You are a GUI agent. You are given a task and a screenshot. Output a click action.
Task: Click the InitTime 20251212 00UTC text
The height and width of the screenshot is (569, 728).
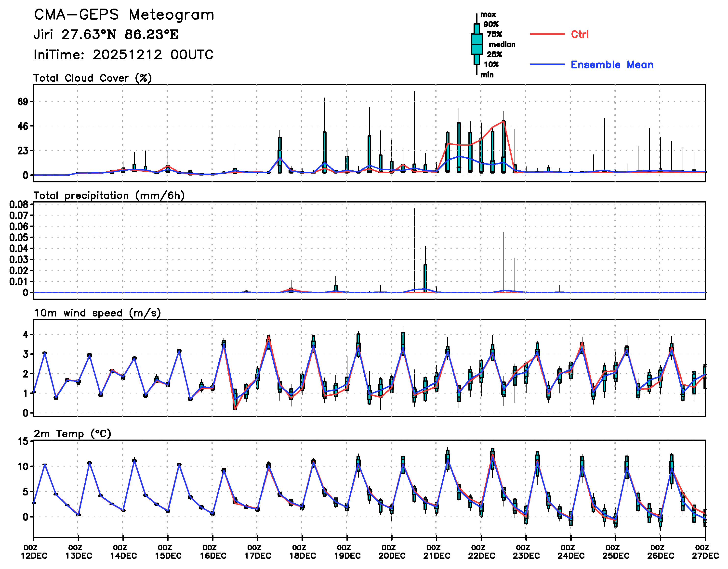123,55
